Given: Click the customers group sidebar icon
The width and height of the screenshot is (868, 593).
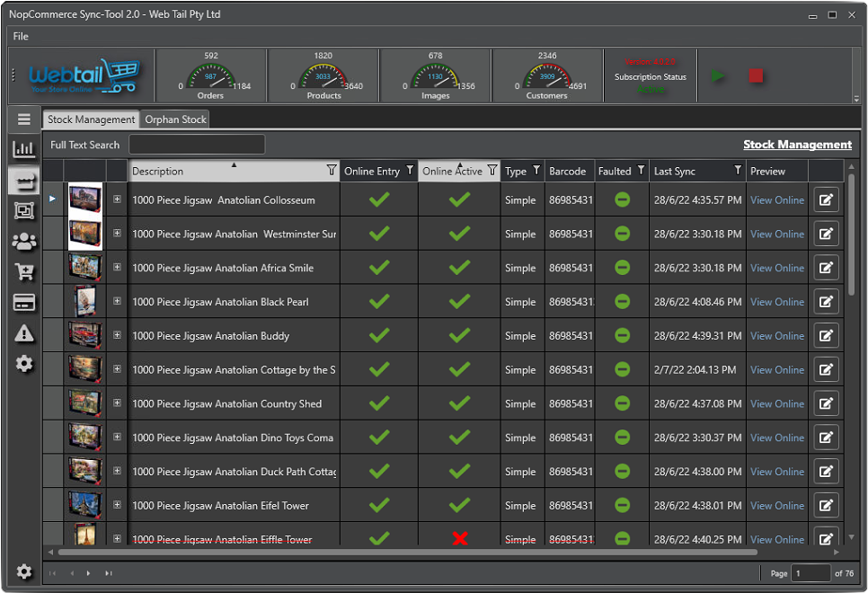Looking at the screenshot, I should [24, 242].
